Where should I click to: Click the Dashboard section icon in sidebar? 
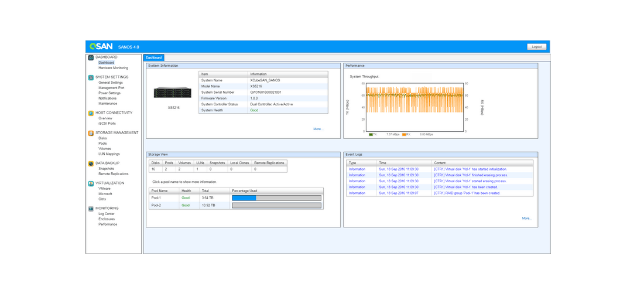(91, 57)
